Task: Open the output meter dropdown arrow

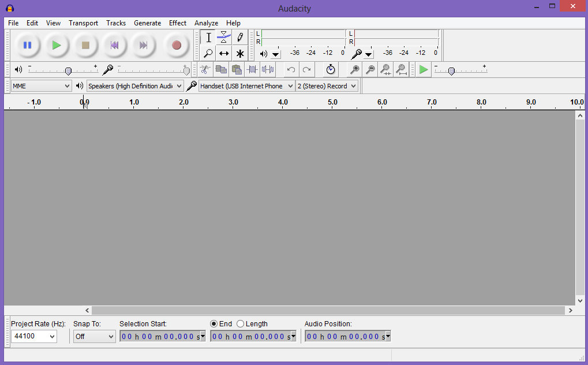Action: 276,55
